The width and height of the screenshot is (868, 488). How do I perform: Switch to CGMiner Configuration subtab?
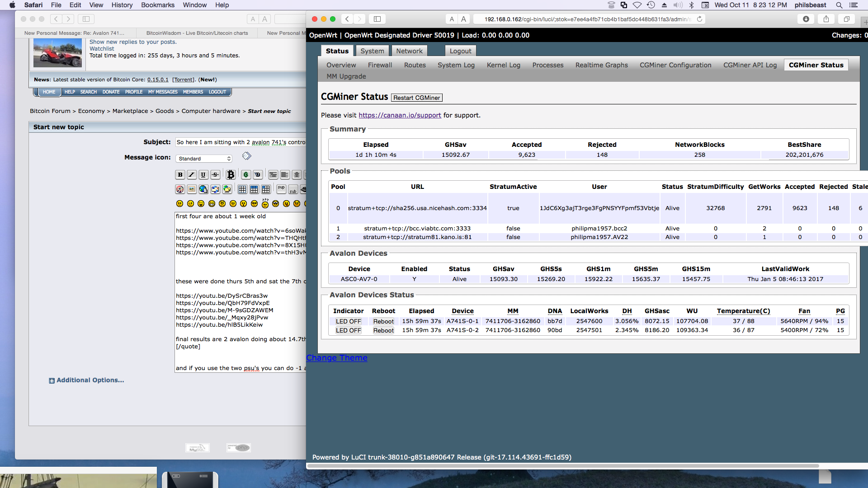tap(675, 65)
